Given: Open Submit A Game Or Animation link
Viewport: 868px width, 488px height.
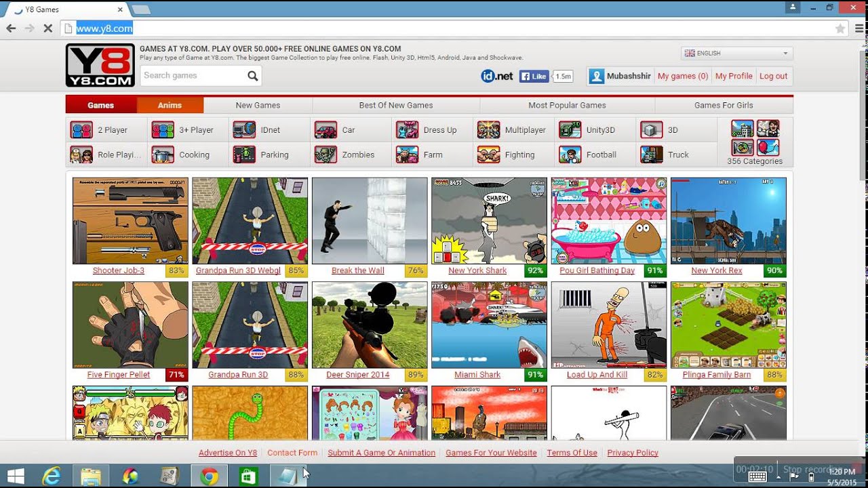Looking at the screenshot, I should 382,453.
